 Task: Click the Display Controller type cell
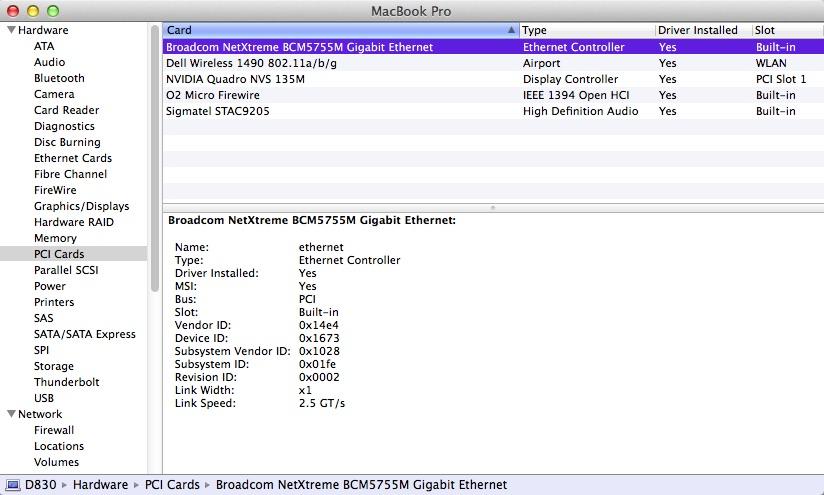pyautogui.click(x=570, y=79)
